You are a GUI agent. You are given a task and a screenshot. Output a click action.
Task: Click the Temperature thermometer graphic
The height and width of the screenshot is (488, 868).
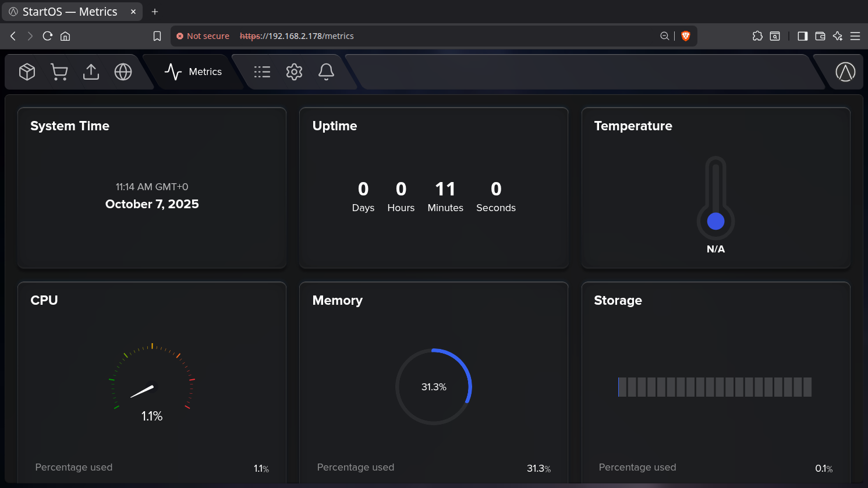(x=715, y=198)
